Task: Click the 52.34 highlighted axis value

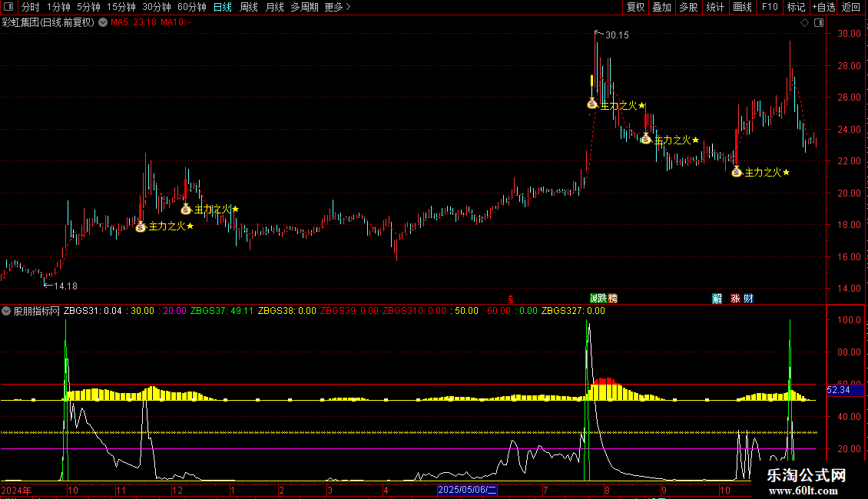Action: pyautogui.click(x=845, y=390)
